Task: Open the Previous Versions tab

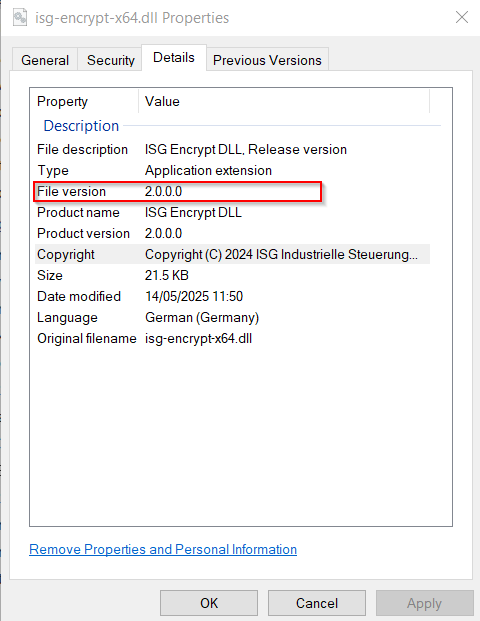Action: [267, 60]
